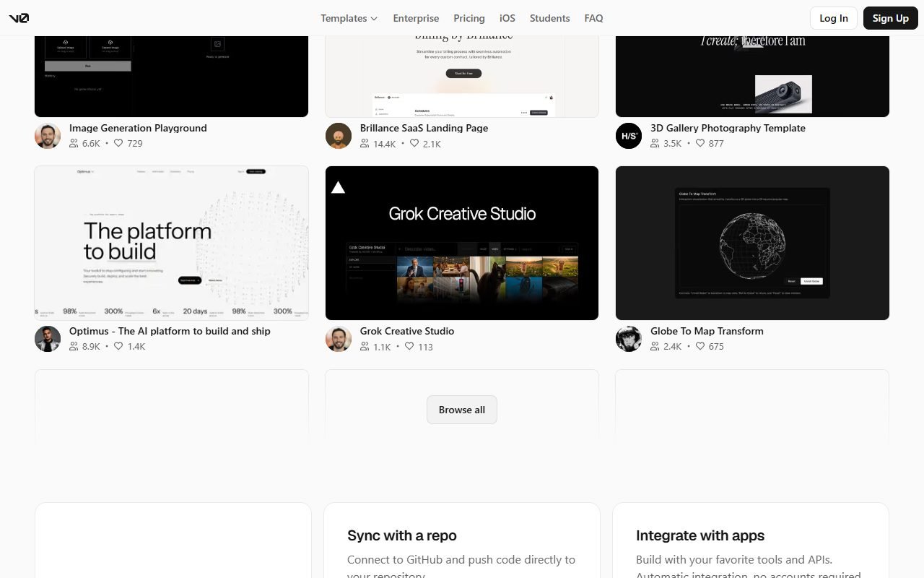Open the Brillance SaaS Landing Page thumbnail
The image size is (924, 578).
tap(462, 76)
